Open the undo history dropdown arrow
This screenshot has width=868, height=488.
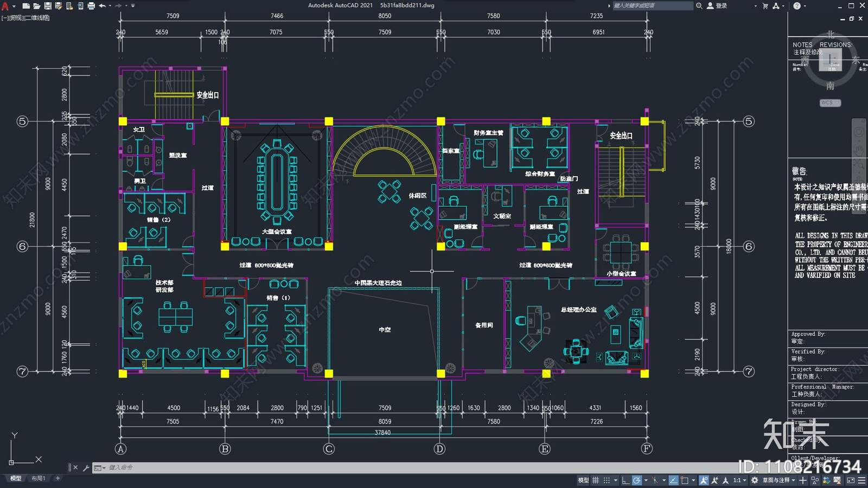[110, 6]
